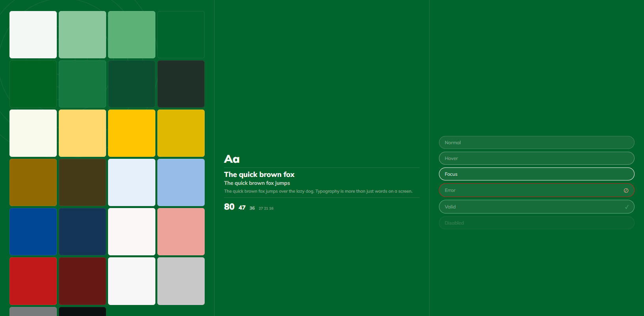Select the Focus input field
644x316 pixels.
tap(536, 174)
